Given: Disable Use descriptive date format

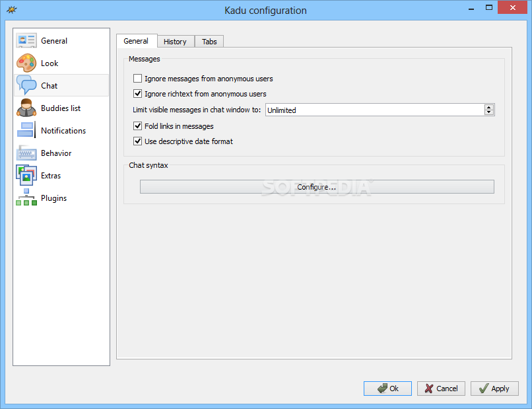Looking at the screenshot, I should tap(137, 141).
